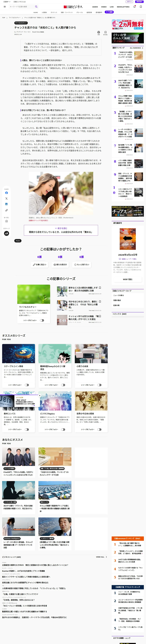Open the NEWSLETTERS section
146x644 pixels.
pos(123,7)
